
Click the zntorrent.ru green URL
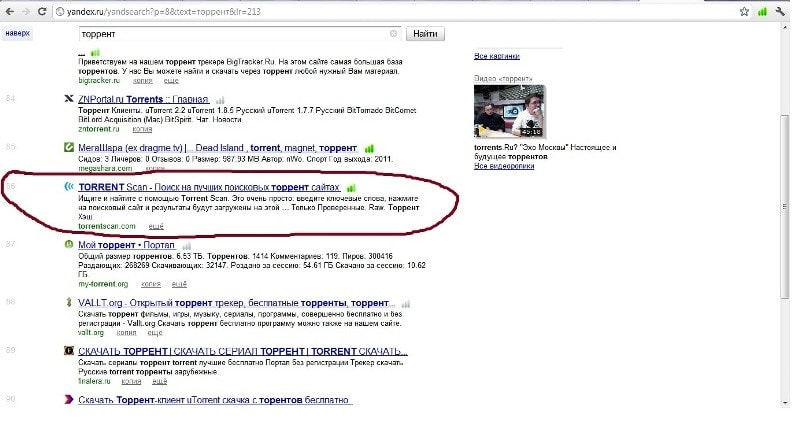coord(99,129)
